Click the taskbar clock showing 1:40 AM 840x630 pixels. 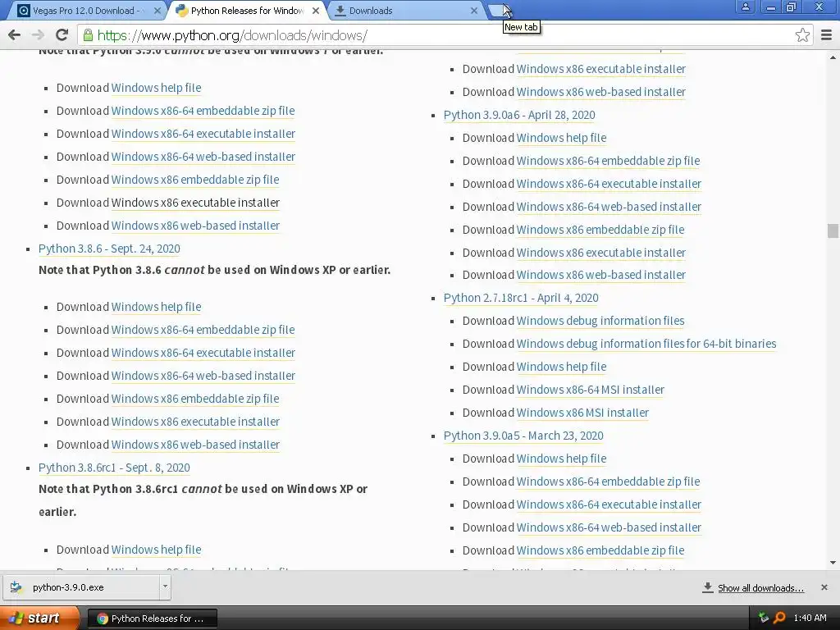tap(810, 619)
